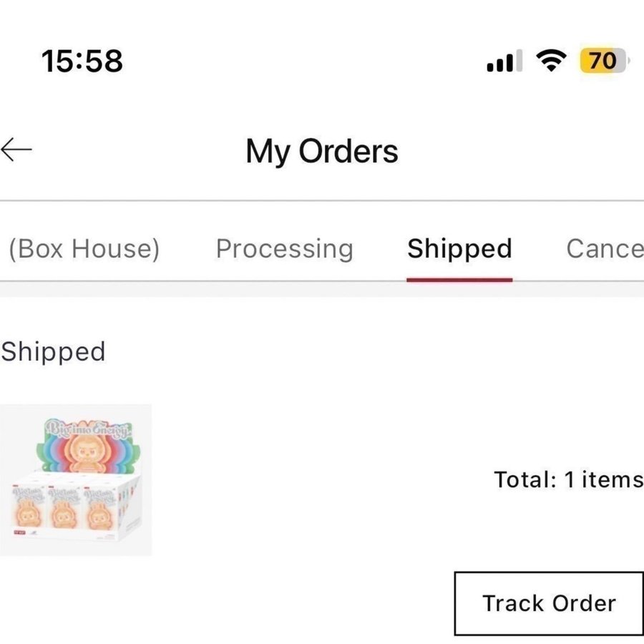Tap the Total: 1 items text

[568, 479]
